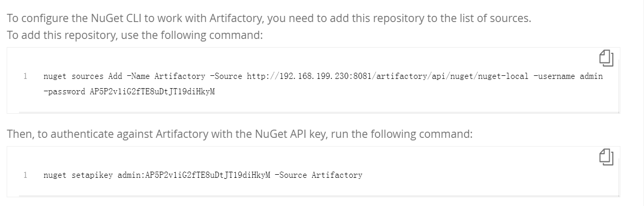Copy the nuget setapikey command
This screenshot has width=644, height=206.
(606, 157)
